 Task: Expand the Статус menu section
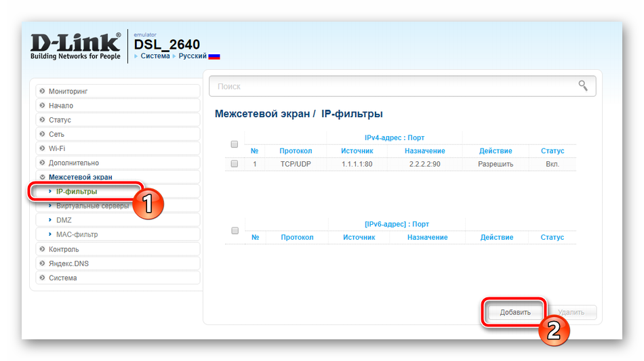click(x=118, y=120)
